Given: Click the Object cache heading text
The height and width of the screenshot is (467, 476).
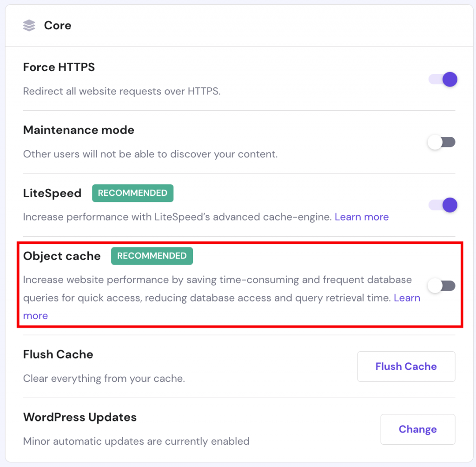Looking at the screenshot, I should (62, 256).
